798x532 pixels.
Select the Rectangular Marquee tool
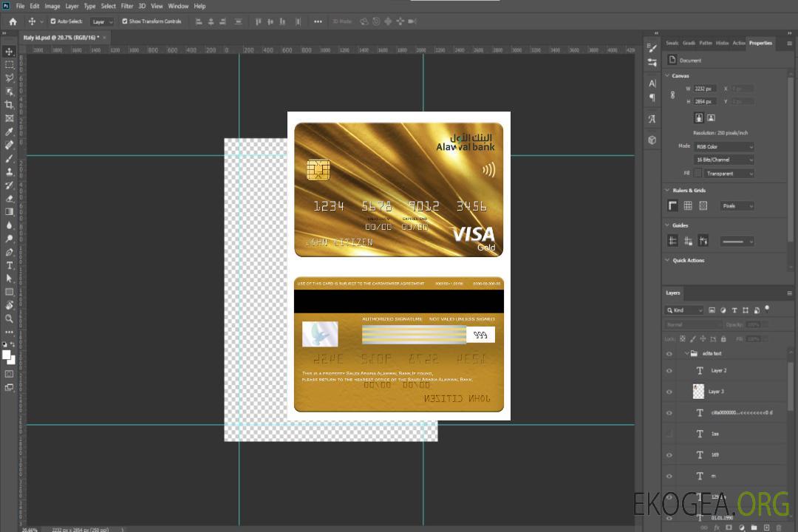[x=9, y=65]
